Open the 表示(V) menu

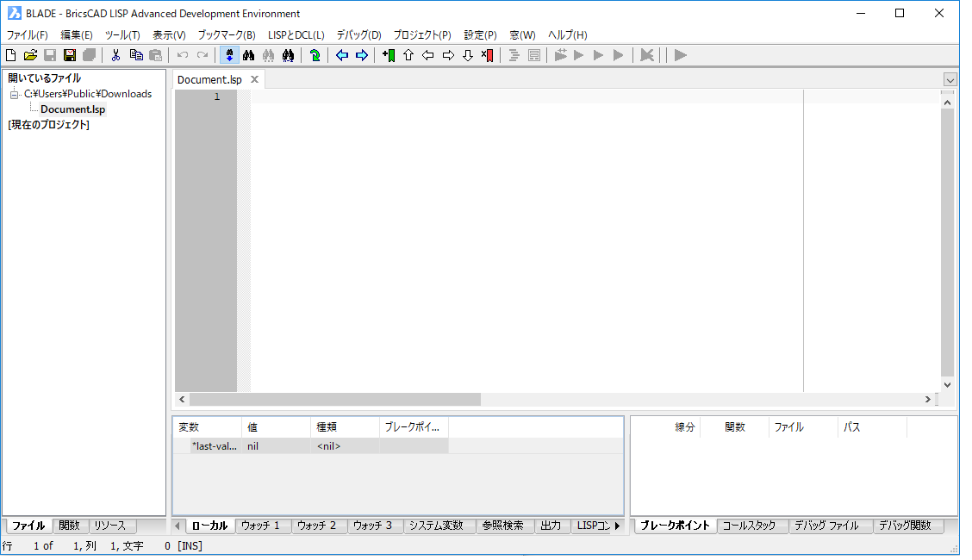click(169, 34)
